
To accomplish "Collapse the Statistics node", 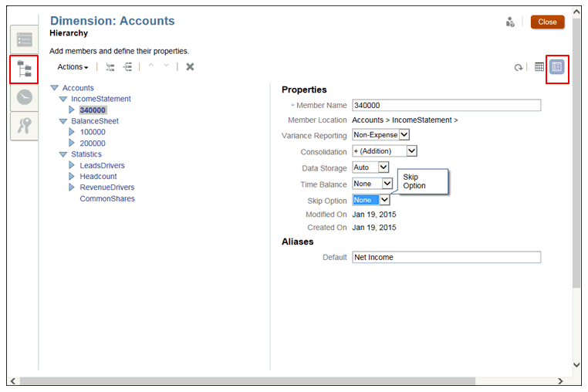I will coord(63,154).
